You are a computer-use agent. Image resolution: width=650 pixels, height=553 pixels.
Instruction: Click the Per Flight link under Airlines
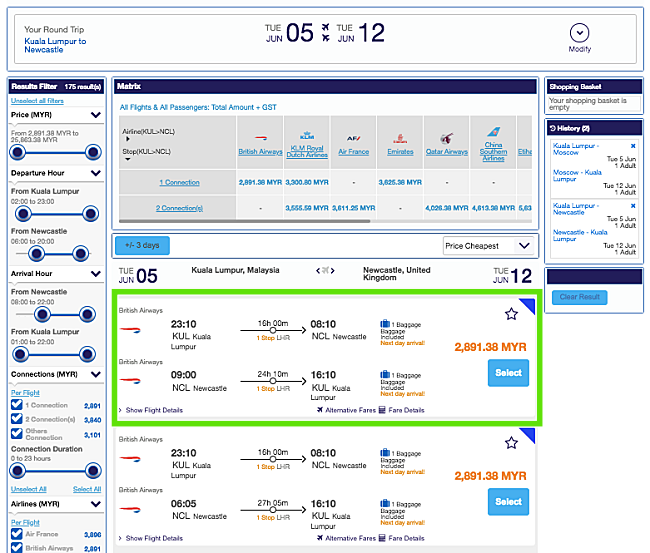[25, 522]
